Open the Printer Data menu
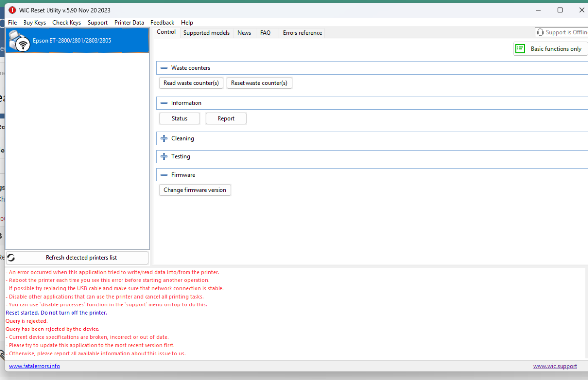588x380 pixels. (x=129, y=22)
